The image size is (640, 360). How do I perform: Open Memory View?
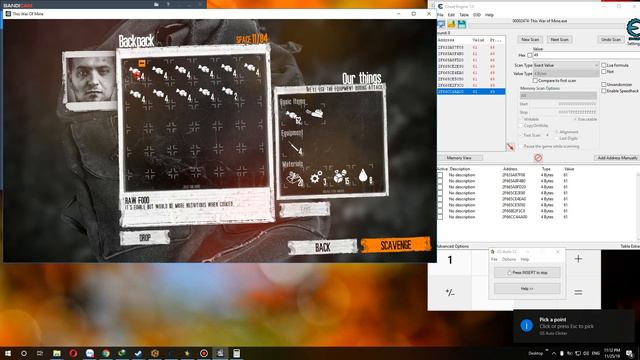click(x=459, y=158)
